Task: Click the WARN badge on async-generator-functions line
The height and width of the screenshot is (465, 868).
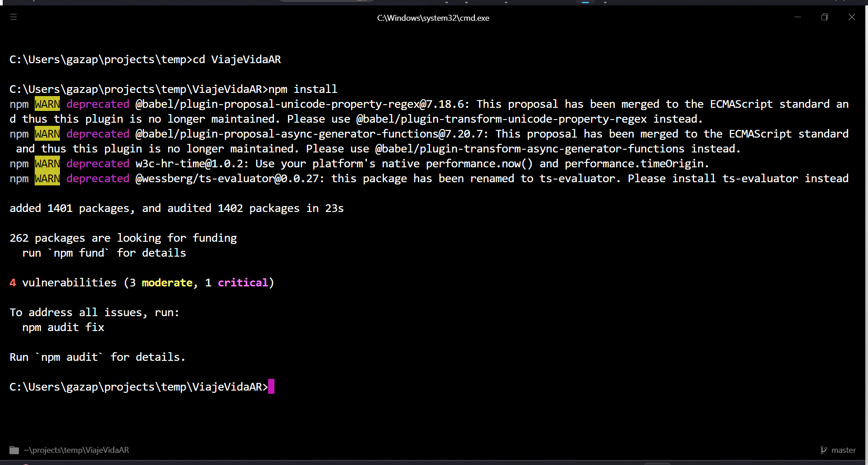Action: point(47,134)
